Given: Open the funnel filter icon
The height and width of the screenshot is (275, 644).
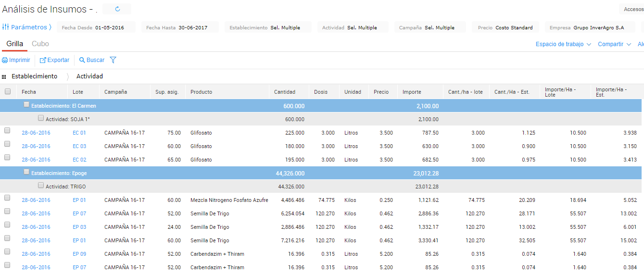Looking at the screenshot, I should click(x=113, y=60).
